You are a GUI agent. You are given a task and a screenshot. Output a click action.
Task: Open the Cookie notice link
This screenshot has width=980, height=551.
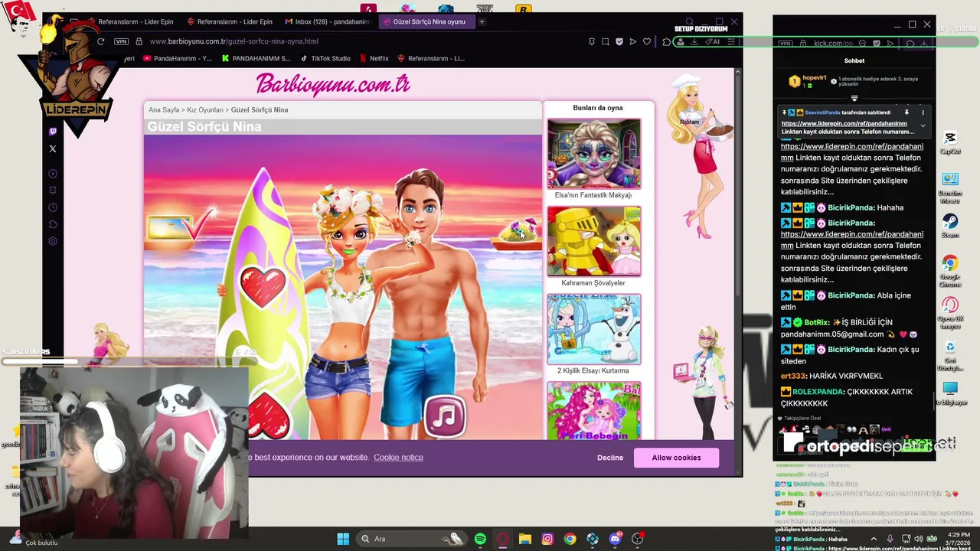click(398, 458)
